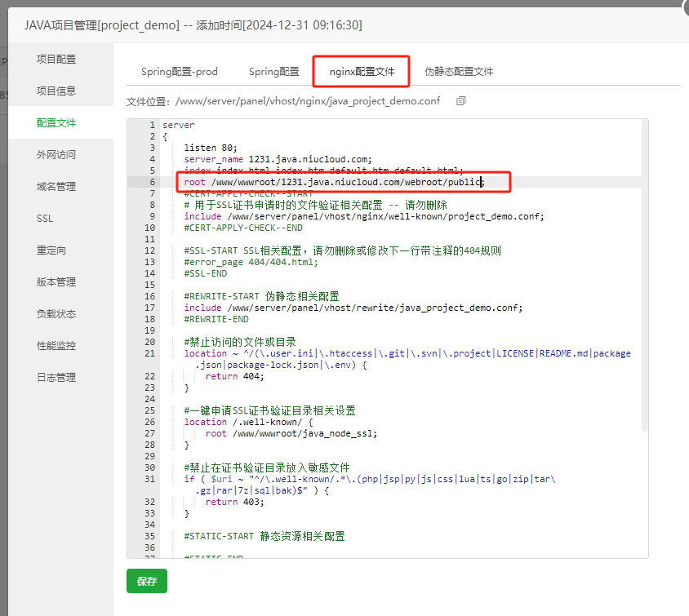Copy the config file path
Viewport: 689px width, 616px height.
click(461, 101)
